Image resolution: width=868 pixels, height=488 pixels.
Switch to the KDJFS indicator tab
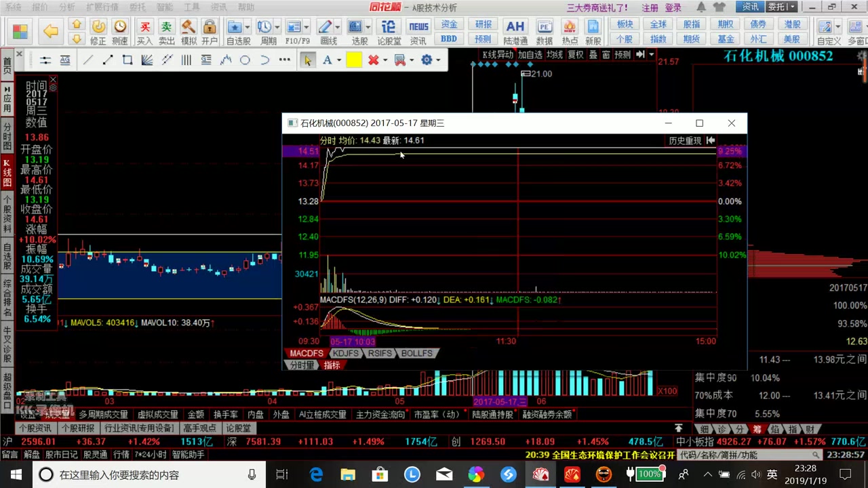point(345,353)
